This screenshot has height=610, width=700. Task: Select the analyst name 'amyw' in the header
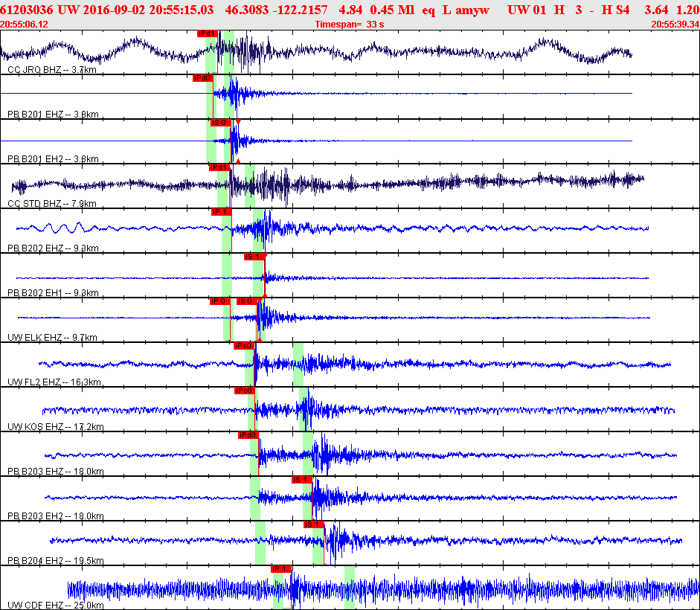point(472,10)
